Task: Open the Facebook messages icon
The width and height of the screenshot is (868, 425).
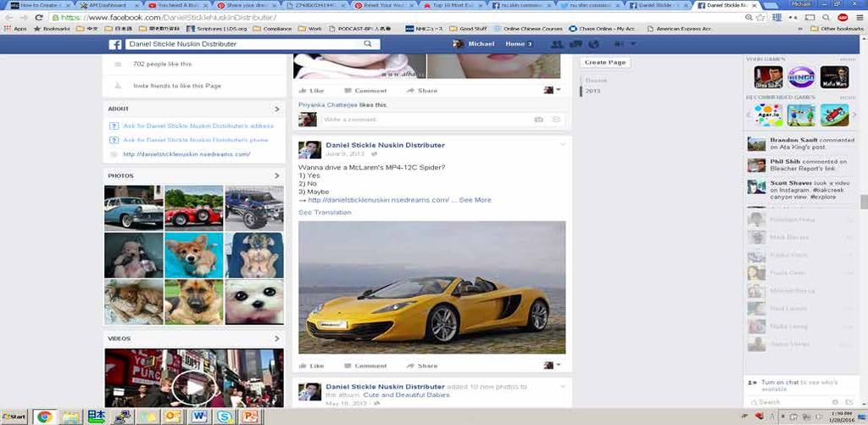Action: pyautogui.click(x=576, y=44)
